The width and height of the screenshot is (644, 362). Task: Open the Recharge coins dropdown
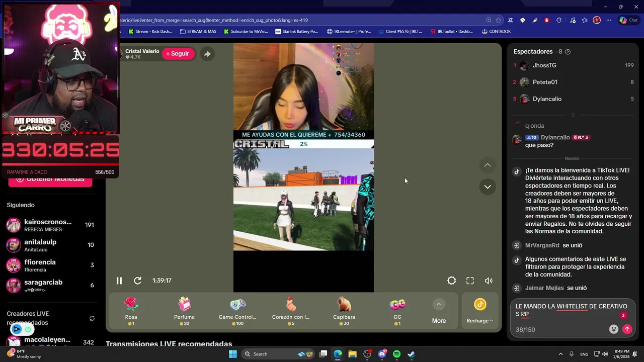(x=480, y=311)
